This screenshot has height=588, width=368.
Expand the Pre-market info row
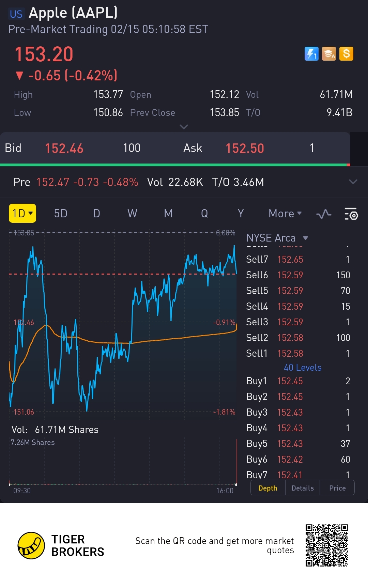[353, 182]
